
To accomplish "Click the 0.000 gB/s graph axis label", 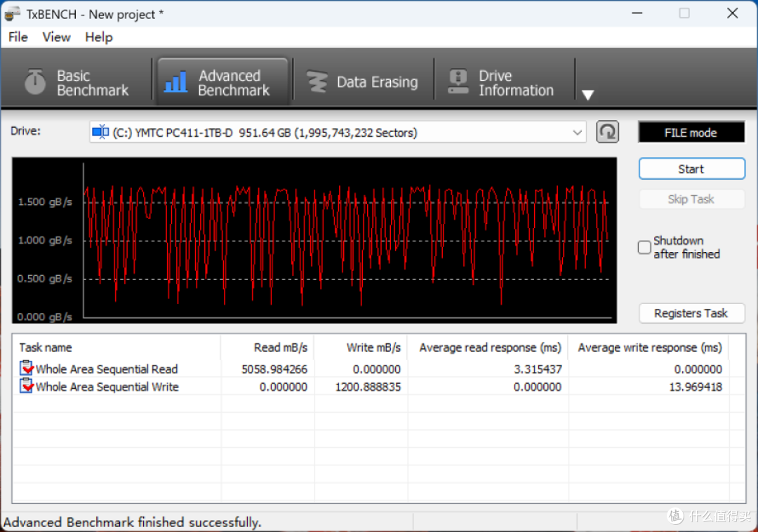I will (45, 317).
